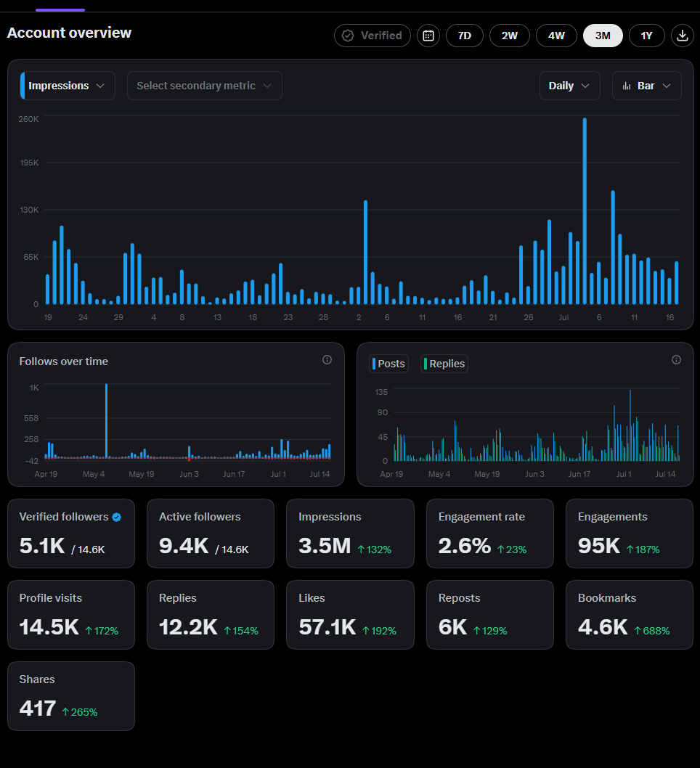
Task: Switch to the 4W time range
Action: 556,36
